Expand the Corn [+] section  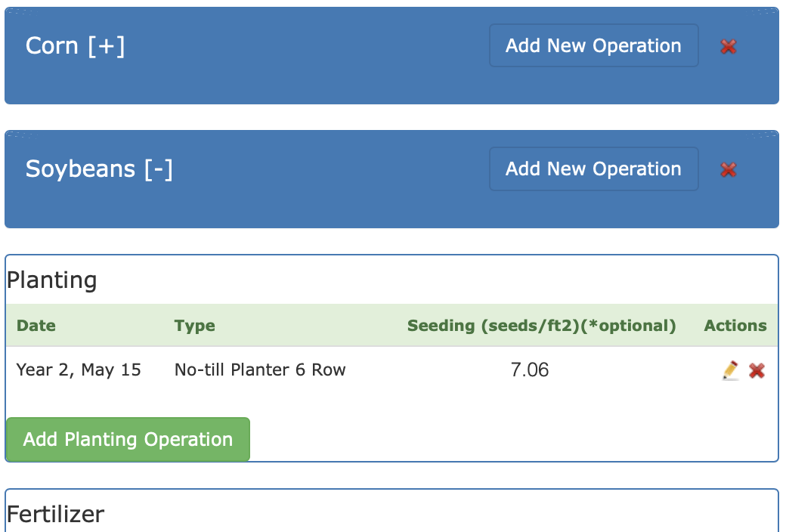(x=75, y=46)
